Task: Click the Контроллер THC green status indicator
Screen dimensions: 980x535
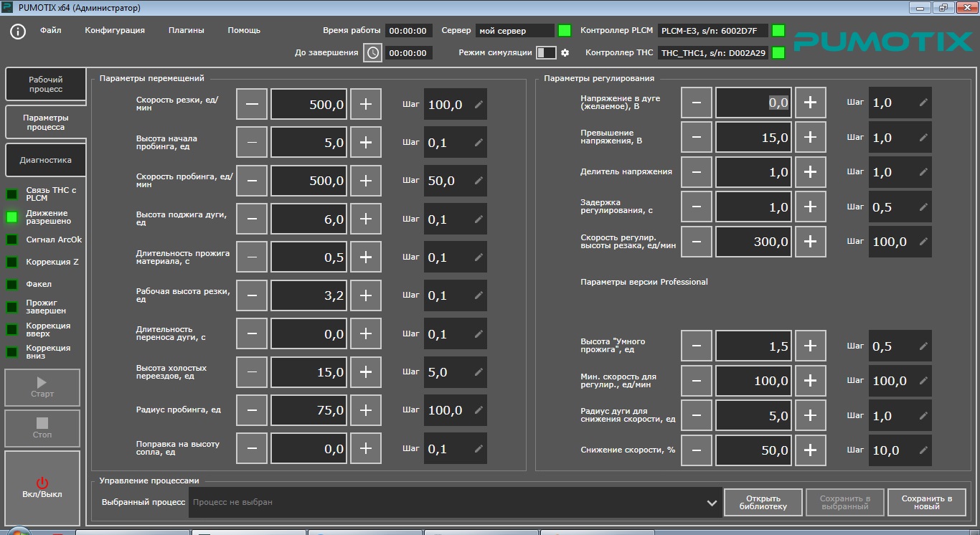Action: (778, 52)
